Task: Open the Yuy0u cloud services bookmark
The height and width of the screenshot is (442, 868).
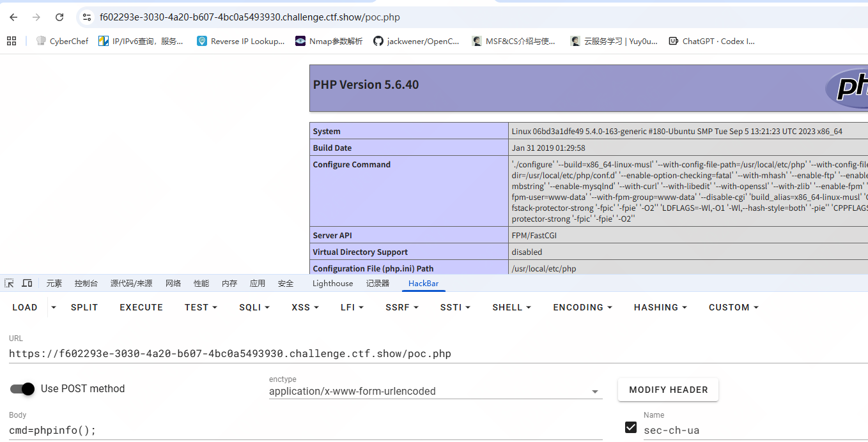Action: coord(614,41)
